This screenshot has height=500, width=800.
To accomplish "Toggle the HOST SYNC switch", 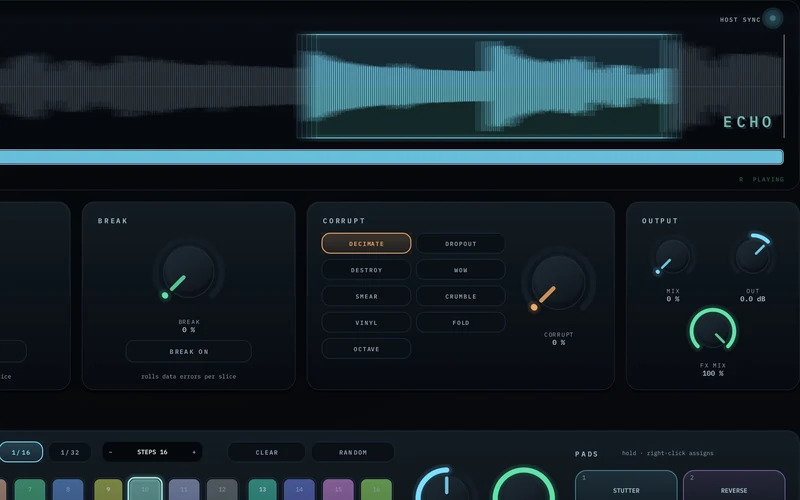I will 772,19.
